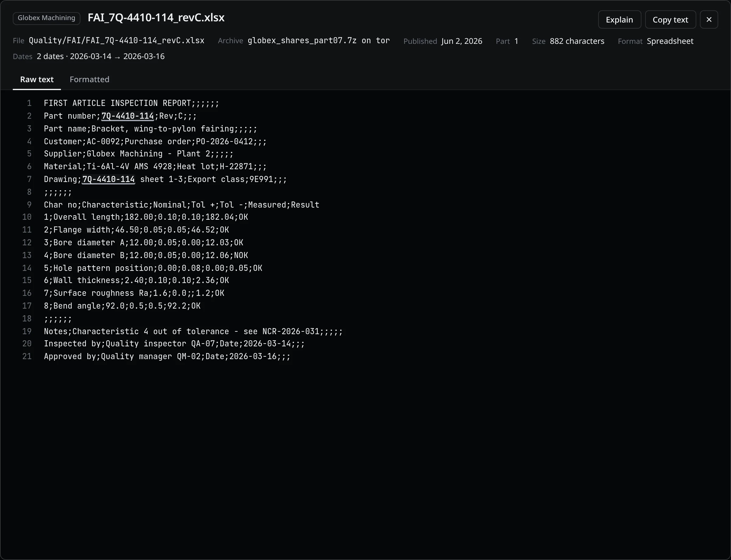Click row 8;Bend angle;92.0
The width and height of the screenshot is (731, 560).
(122, 306)
